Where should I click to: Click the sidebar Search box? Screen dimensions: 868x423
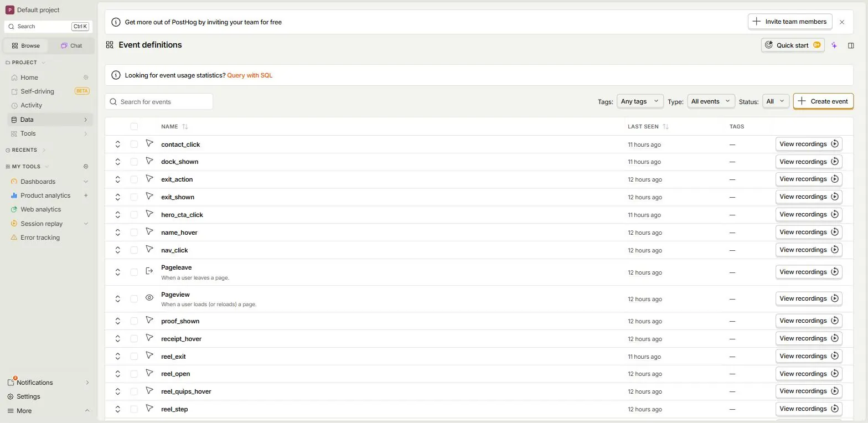pos(48,27)
